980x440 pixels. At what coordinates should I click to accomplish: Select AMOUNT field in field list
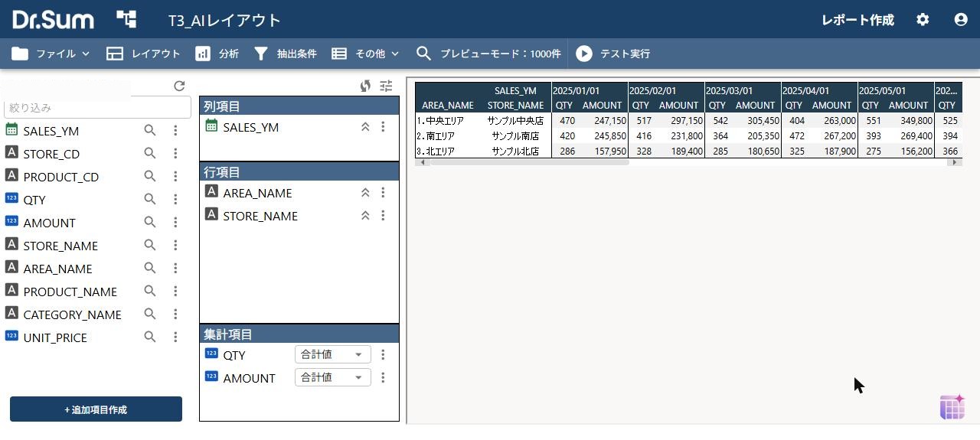click(50, 223)
